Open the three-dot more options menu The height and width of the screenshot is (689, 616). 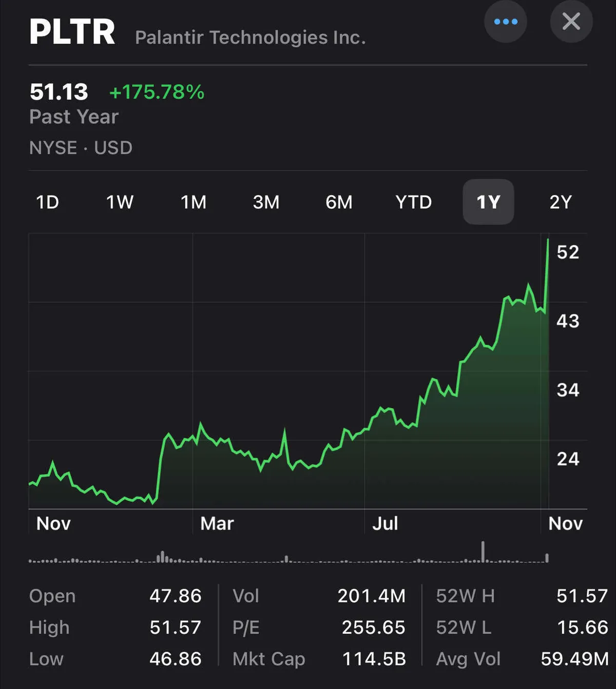coord(506,22)
